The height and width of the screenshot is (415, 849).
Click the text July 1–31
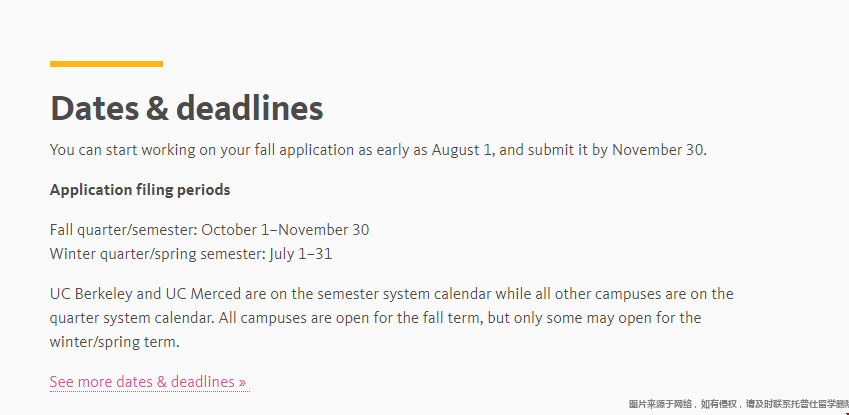[301, 254]
